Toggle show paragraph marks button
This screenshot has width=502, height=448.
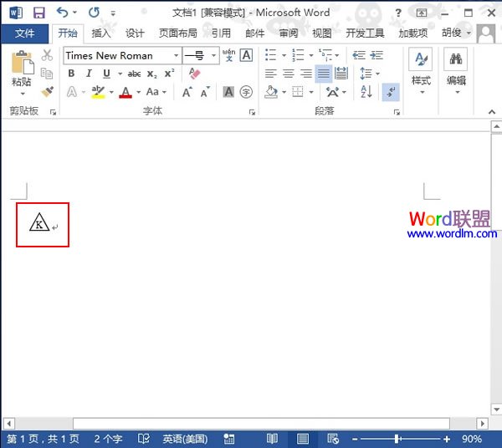(x=391, y=93)
